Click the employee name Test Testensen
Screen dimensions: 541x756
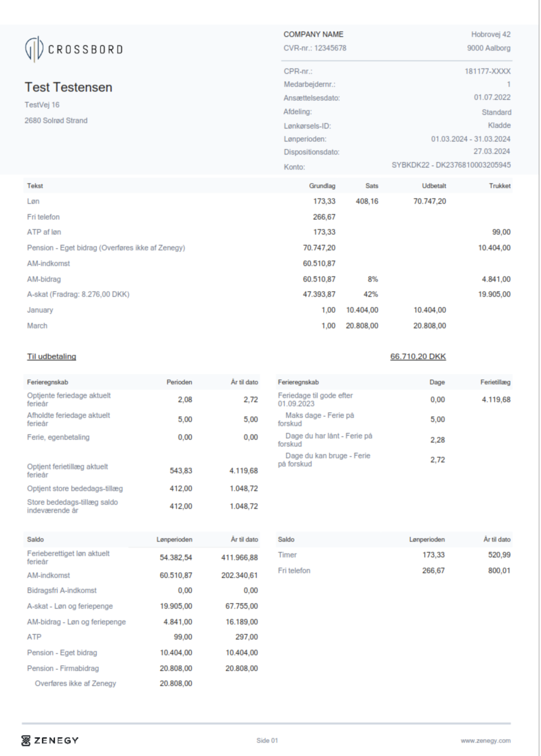click(x=68, y=87)
